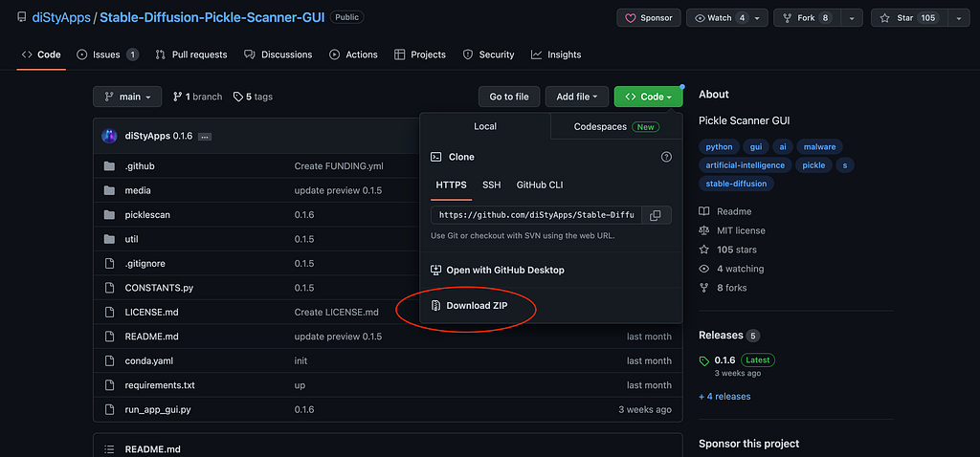Image resolution: width=980 pixels, height=457 pixels.
Task: Switch to the Issues tab
Action: click(x=107, y=54)
